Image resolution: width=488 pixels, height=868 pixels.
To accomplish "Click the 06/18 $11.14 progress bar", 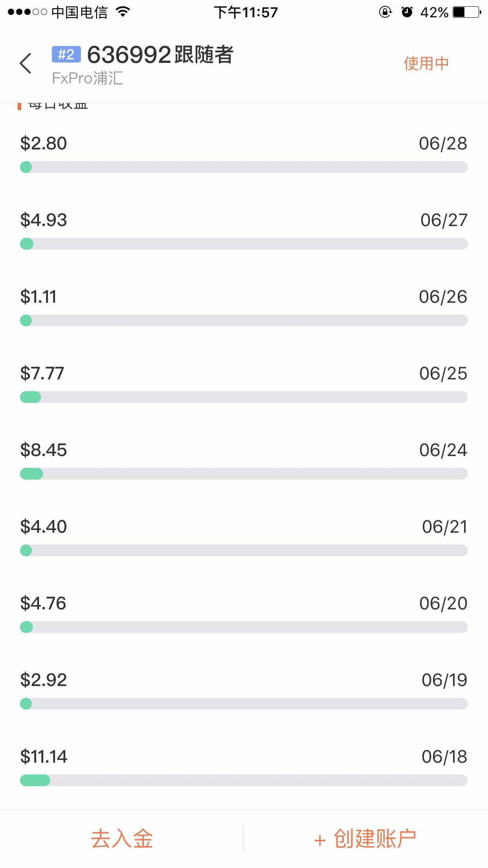I will (x=244, y=780).
